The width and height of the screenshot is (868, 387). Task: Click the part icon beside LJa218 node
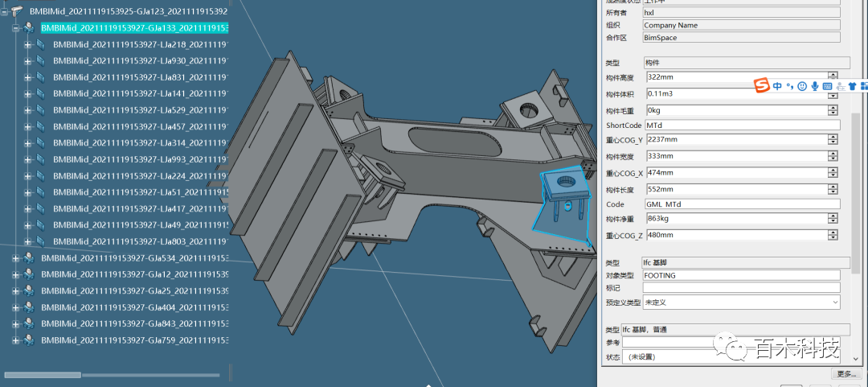pyautogui.click(x=40, y=44)
